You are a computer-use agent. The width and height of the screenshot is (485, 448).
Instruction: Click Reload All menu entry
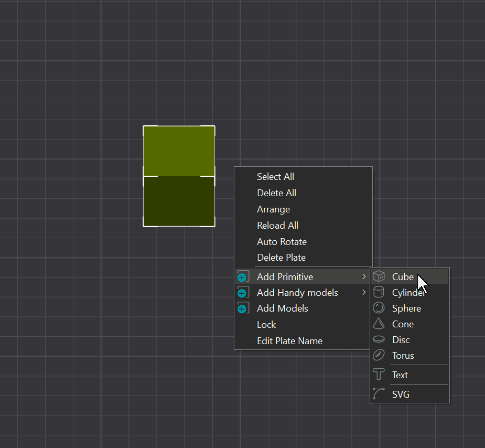[x=303, y=225]
